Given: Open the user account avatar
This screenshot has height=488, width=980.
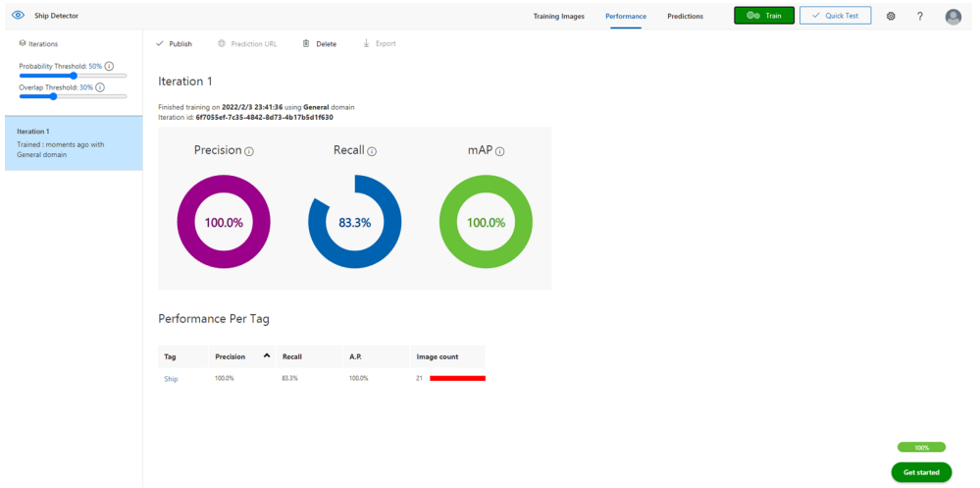Looking at the screenshot, I should (954, 17).
